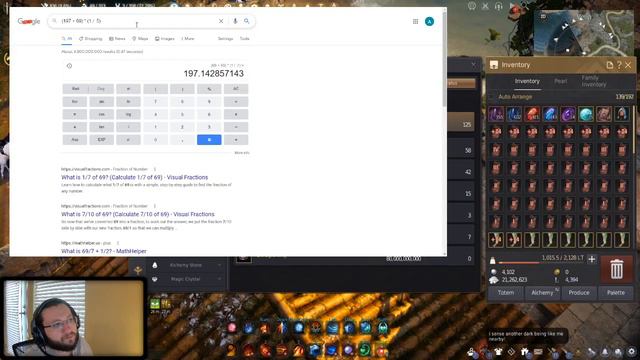Click the calculator EXP button
This screenshot has height=360, width=640.
click(x=101, y=140)
